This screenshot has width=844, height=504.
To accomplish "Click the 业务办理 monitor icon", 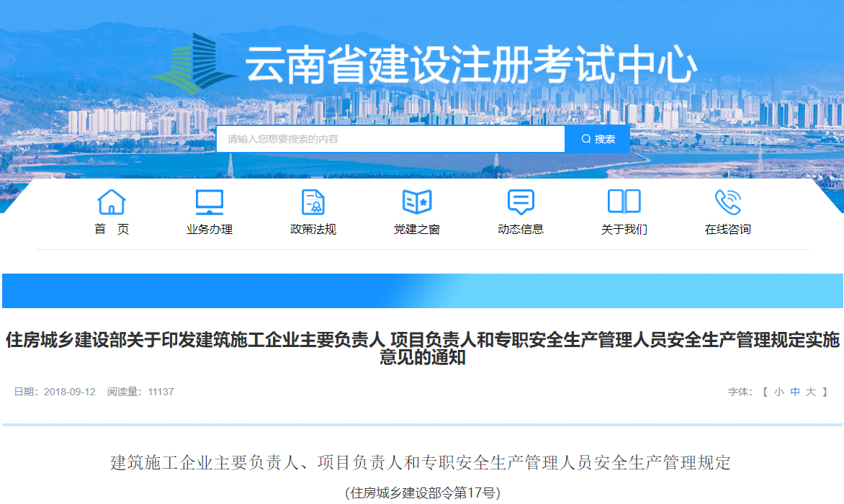I will [210, 202].
